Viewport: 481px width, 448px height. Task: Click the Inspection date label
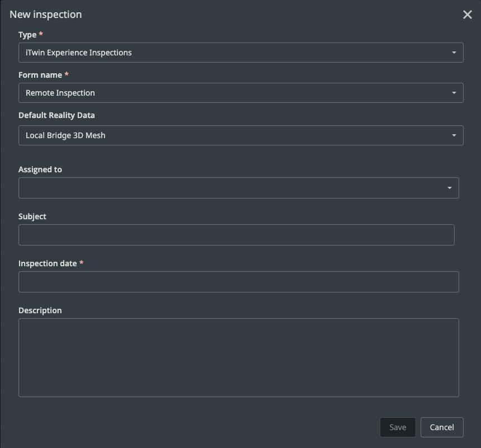(x=48, y=263)
